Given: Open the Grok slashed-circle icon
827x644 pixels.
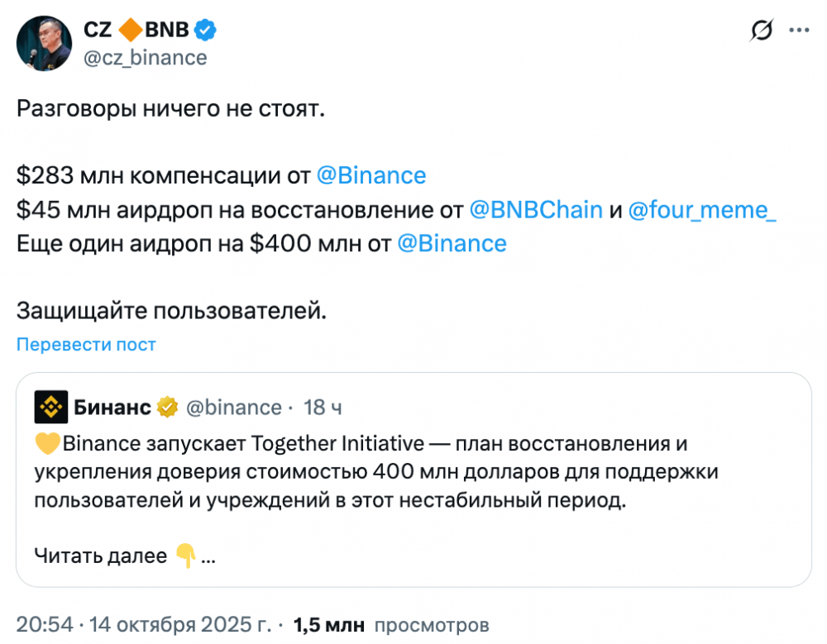Looking at the screenshot, I should point(761,31).
